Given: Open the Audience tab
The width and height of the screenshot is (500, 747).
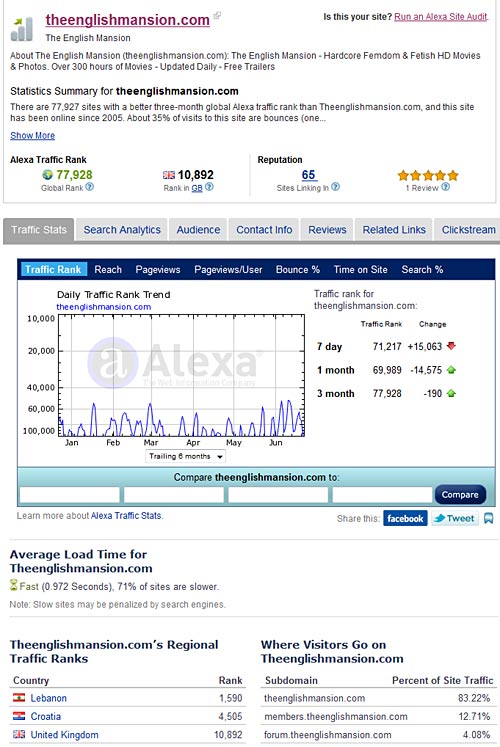Looking at the screenshot, I should coord(198,230).
